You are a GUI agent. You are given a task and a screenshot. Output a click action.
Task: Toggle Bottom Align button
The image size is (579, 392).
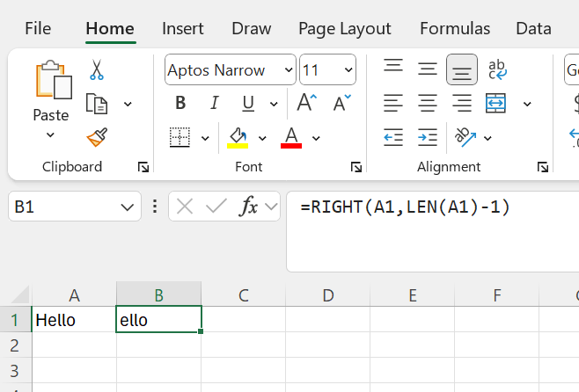tap(462, 69)
